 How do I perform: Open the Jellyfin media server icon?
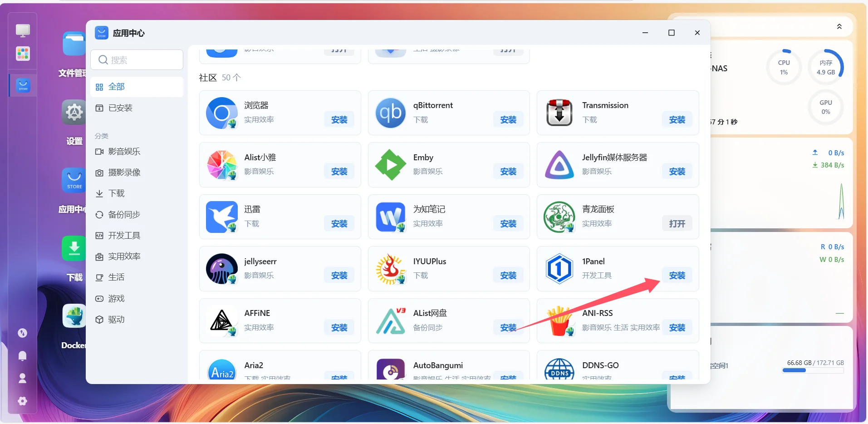coord(559,165)
